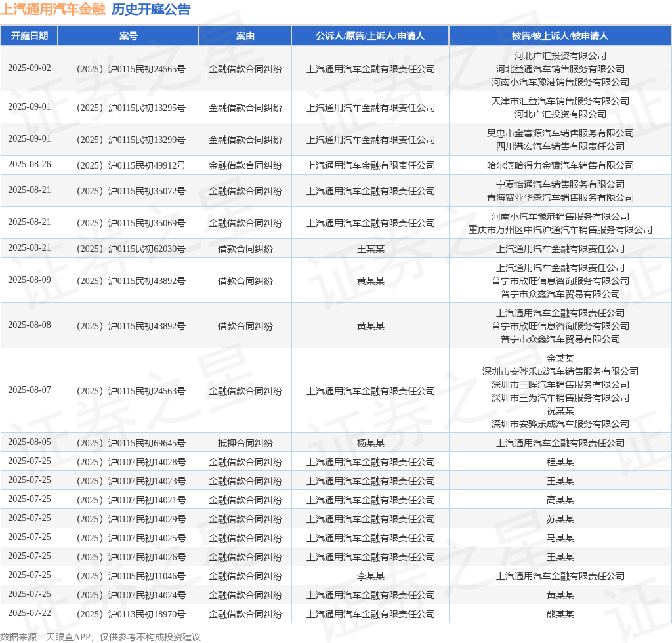
Task: Click plaintiff 王某某 in the 62030 row
Action: coord(371,249)
